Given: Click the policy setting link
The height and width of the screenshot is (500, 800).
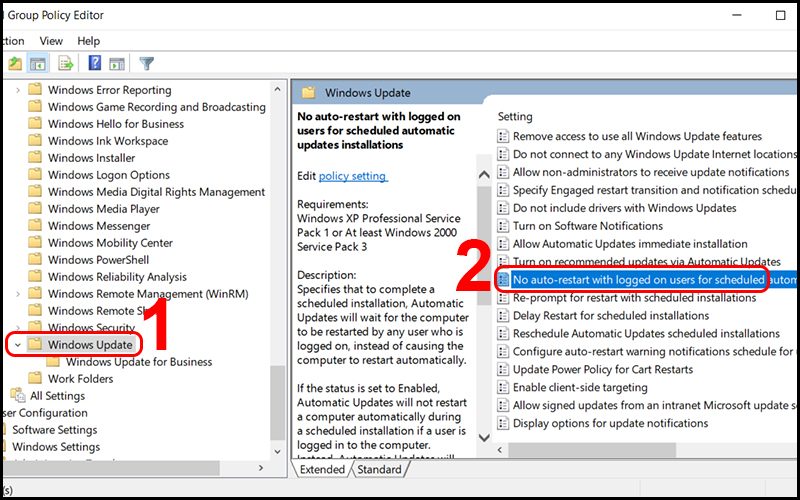Looking at the screenshot, I should point(353,176).
